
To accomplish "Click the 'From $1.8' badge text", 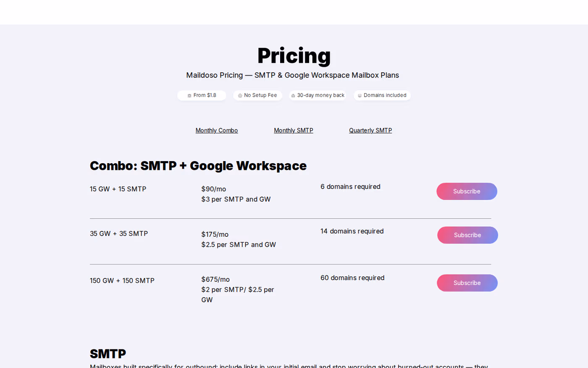I will [x=205, y=95].
